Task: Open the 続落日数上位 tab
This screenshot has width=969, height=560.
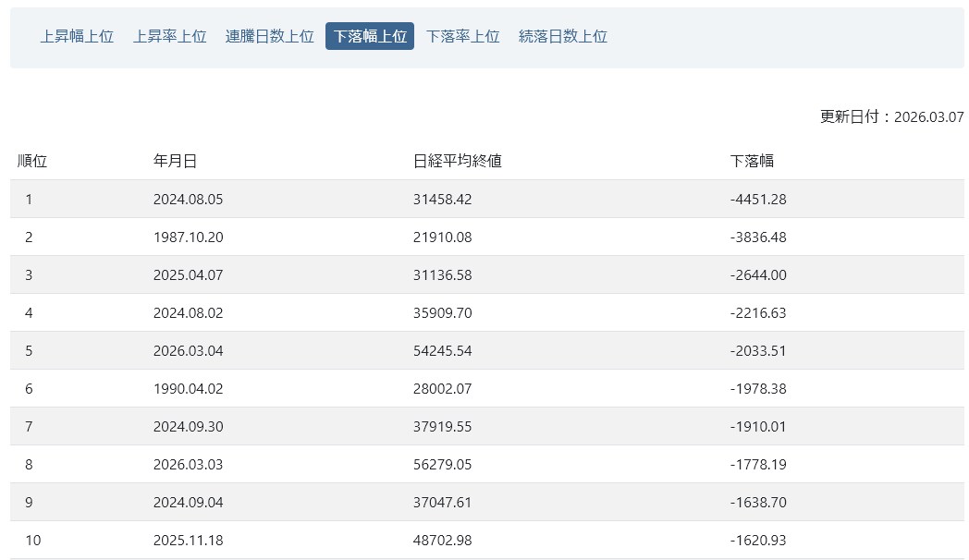Action: tap(563, 36)
